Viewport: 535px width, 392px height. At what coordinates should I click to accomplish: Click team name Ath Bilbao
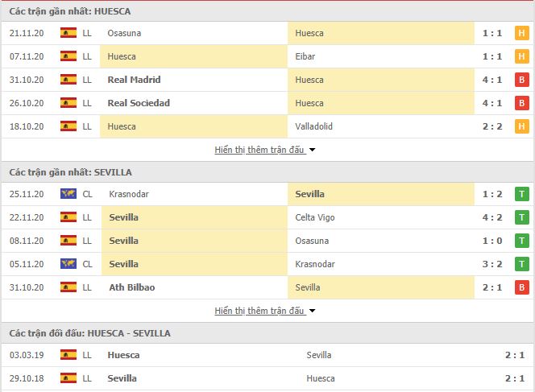click(x=132, y=287)
